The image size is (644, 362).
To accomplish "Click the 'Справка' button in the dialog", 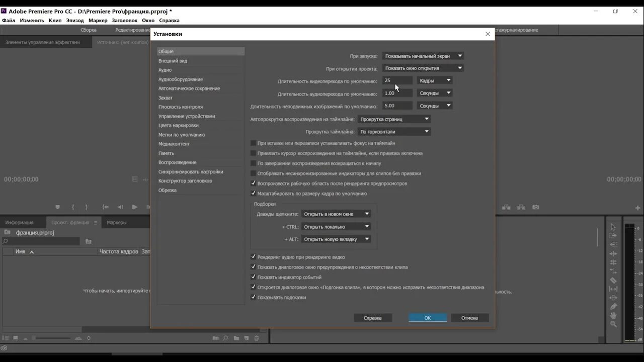I will pos(373,318).
